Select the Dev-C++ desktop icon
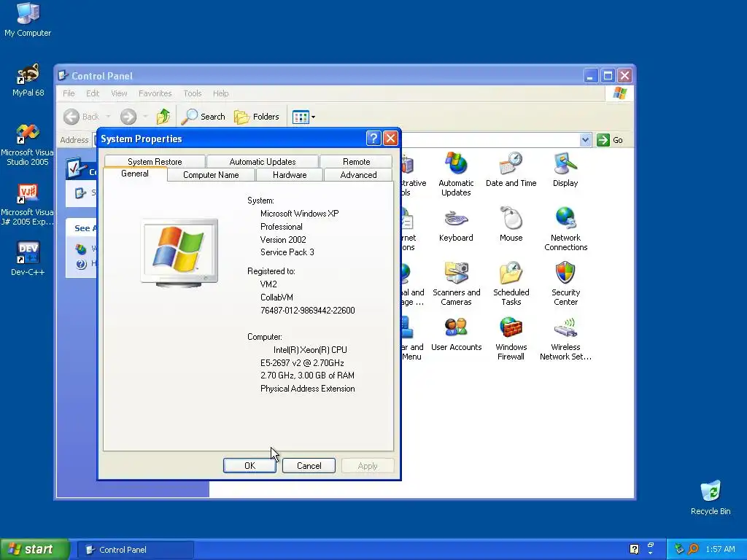 pyautogui.click(x=28, y=259)
